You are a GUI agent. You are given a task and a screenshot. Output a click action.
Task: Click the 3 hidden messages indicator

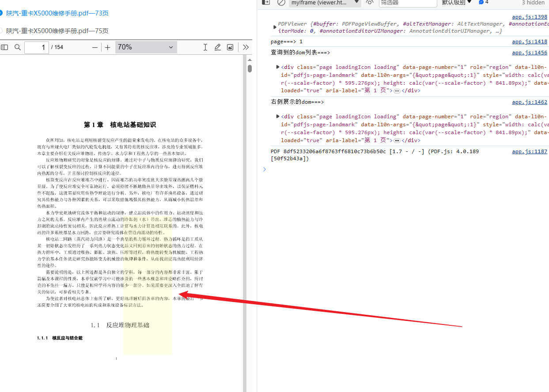(x=533, y=3)
